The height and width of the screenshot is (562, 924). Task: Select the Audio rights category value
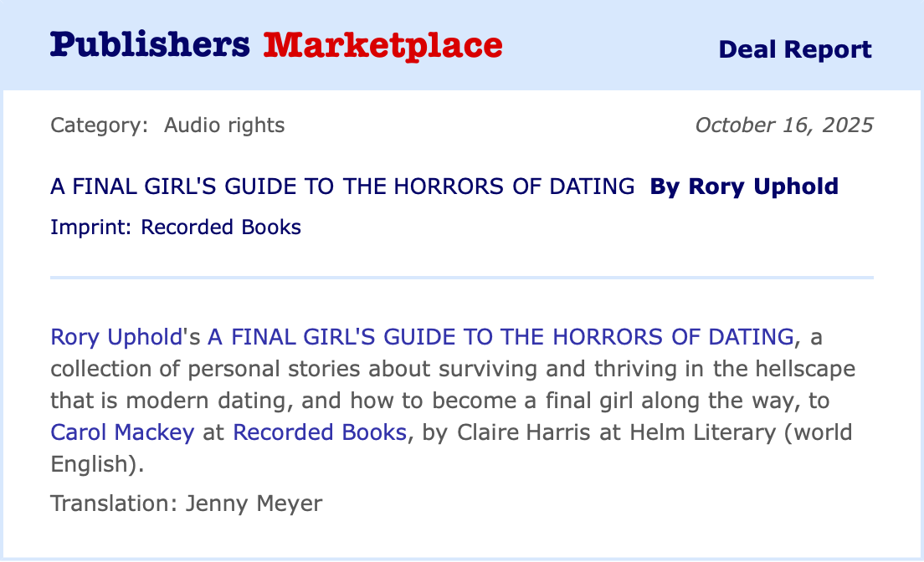[x=224, y=125]
